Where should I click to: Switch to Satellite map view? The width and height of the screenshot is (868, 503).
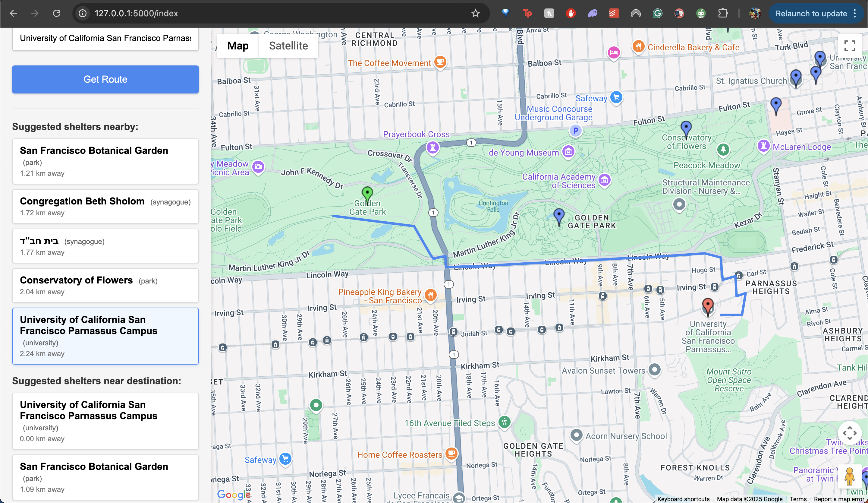288,46
